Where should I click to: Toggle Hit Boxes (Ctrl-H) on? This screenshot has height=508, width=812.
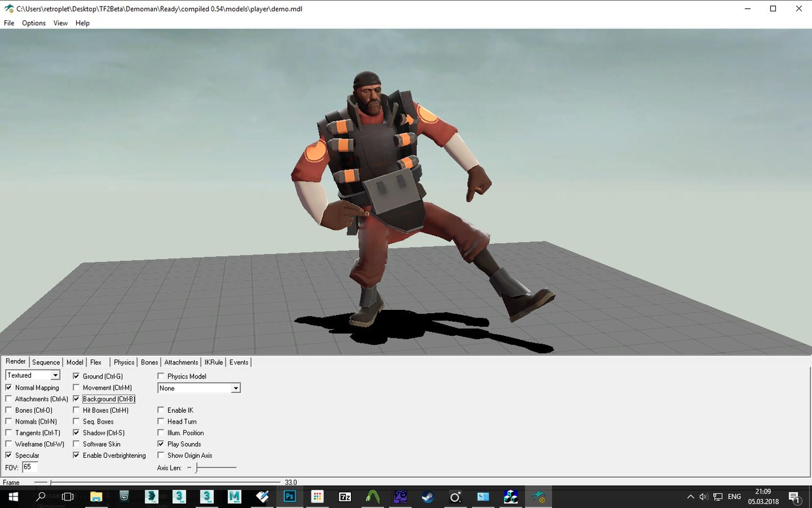tap(76, 410)
